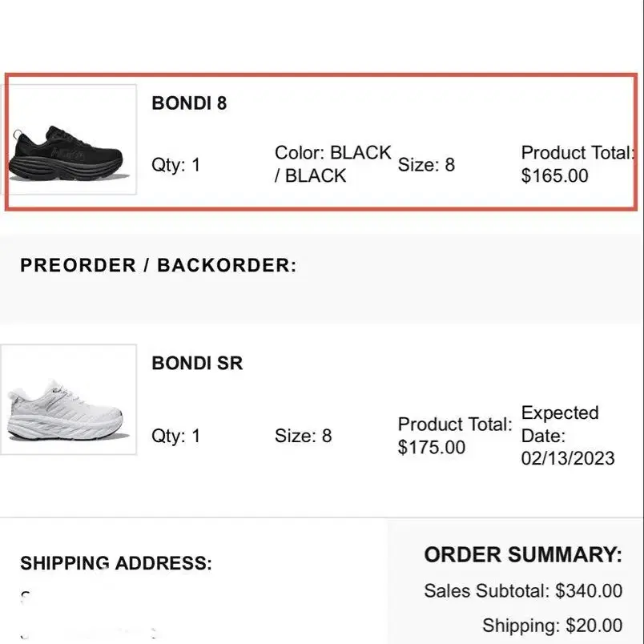
Task: Click the Sales Subtotal $340.00 line
Action: (x=523, y=590)
